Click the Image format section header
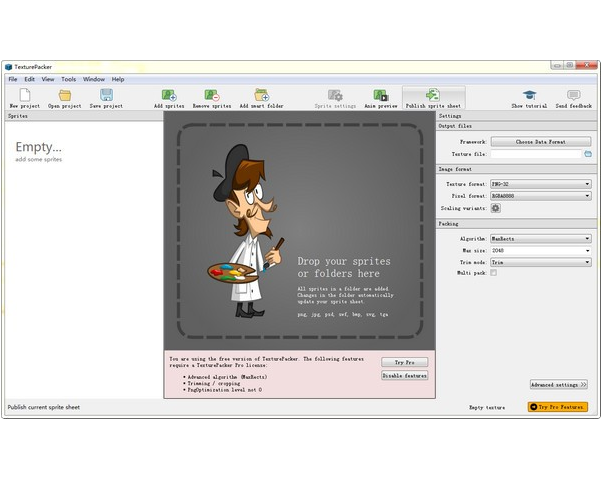Image resolution: width=604 pixels, height=480 pixels. point(517,170)
